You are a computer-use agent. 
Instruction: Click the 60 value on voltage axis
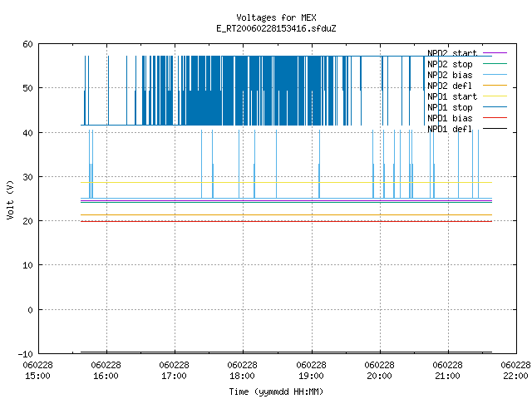point(27,44)
